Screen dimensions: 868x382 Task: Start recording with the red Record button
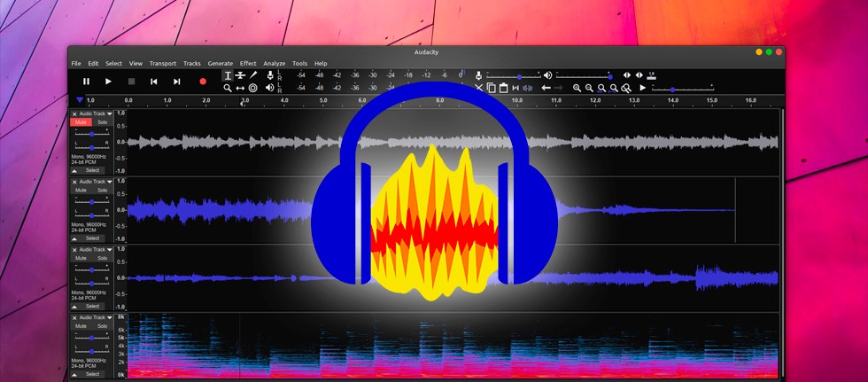pos(203,82)
